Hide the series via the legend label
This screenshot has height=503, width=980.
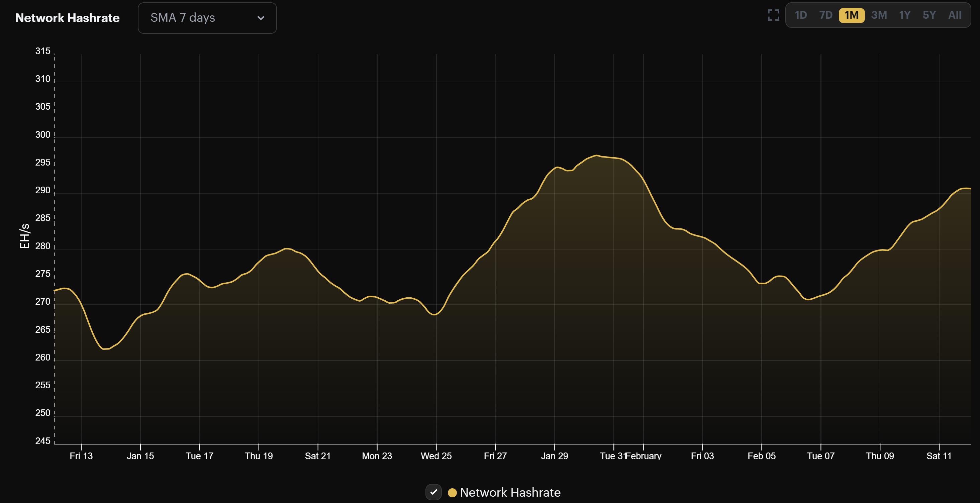point(510,492)
